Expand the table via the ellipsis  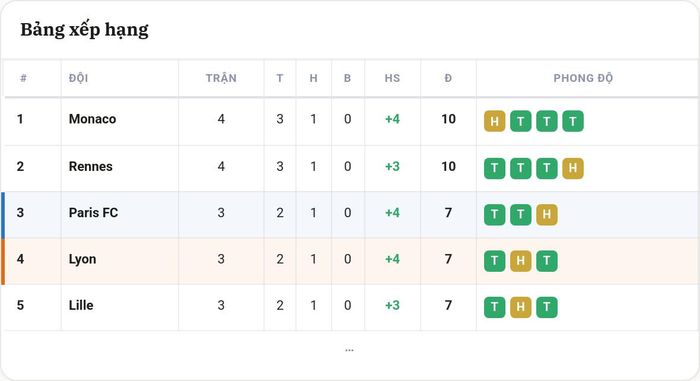click(349, 350)
